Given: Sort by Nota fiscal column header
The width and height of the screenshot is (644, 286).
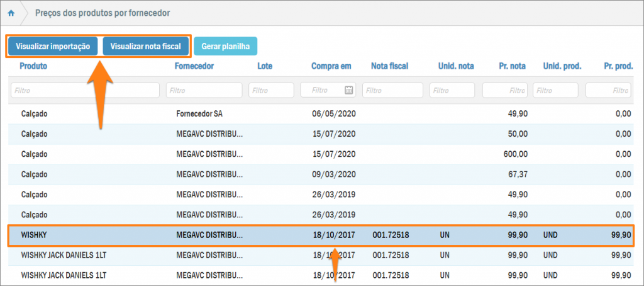Looking at the screenshot, I should pos(390,66).
